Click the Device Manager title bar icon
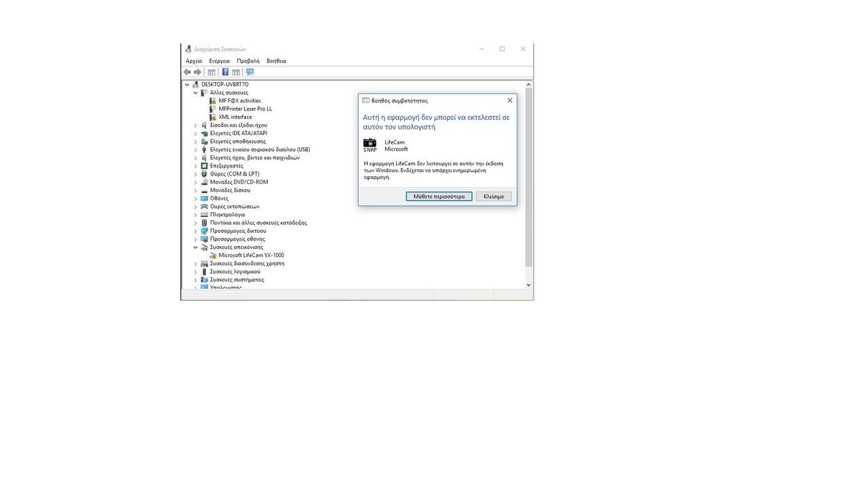 pyautogui.click(x=189, y=49)
